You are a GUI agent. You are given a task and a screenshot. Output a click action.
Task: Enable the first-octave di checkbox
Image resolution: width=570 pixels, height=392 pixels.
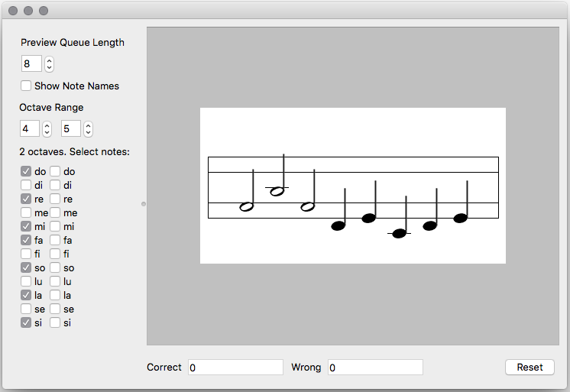pos(26,185)
